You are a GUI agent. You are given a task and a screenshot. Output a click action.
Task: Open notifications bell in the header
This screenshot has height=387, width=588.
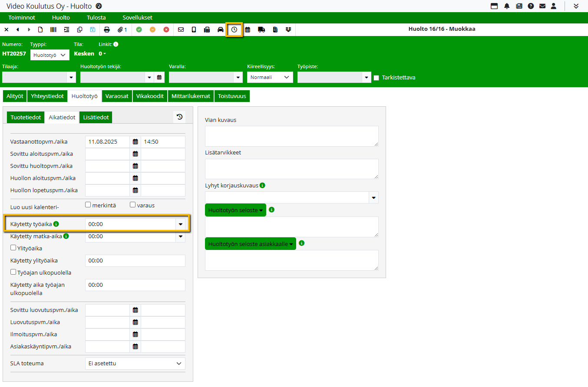(507, 6)
